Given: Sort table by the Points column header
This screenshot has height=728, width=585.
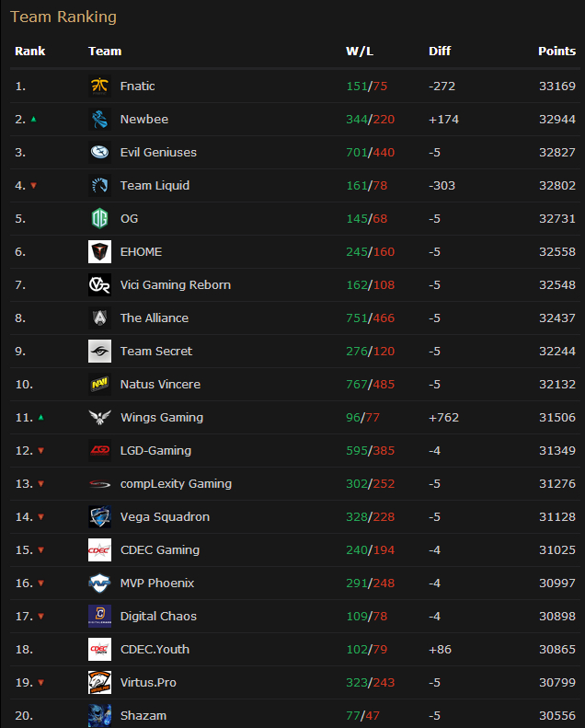Looking at the screenshot, I should (556, 52).
